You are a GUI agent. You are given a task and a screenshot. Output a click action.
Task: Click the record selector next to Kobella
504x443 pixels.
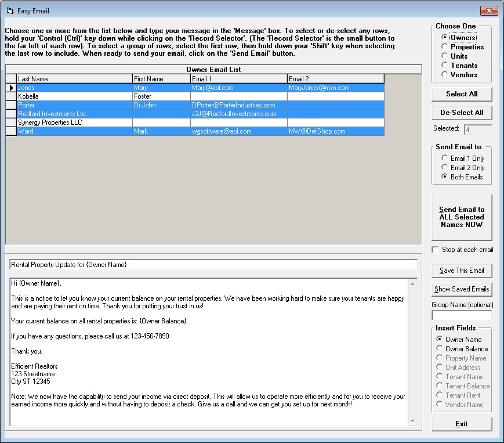tap(10, 96)
